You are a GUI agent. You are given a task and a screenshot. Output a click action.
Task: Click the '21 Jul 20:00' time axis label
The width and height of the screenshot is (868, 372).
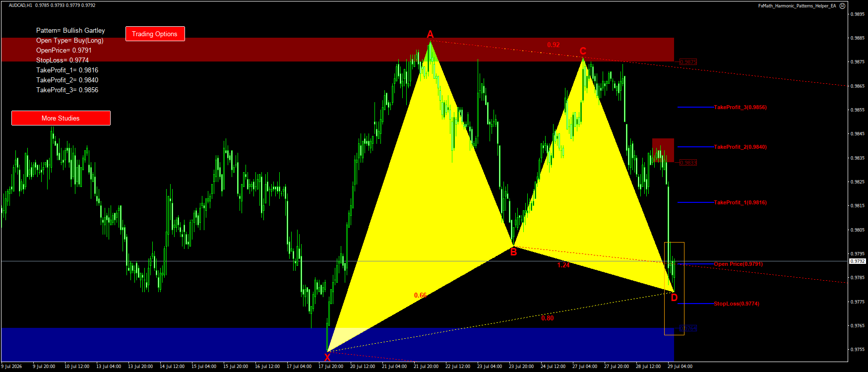coord(426,367)
